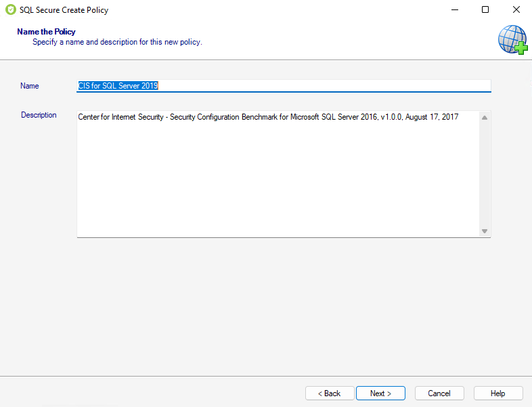Click inside the Description text area
The image size is (532, 407).
(278, 174)
